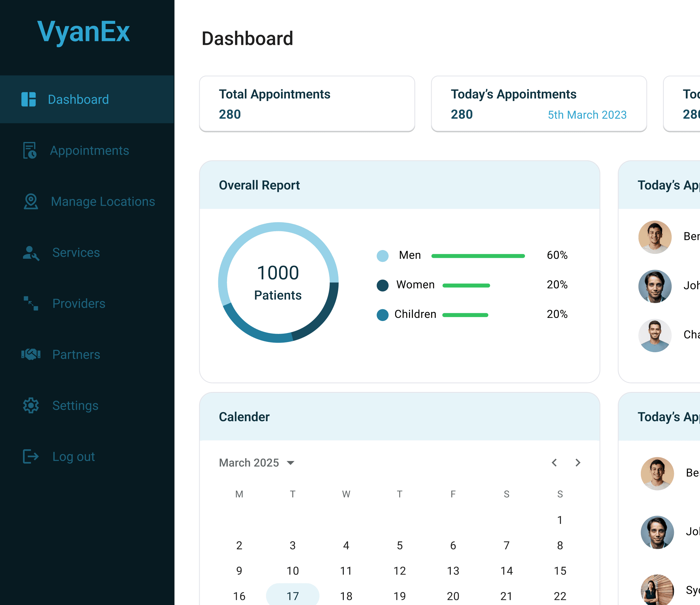Click the Women 20% progress bar
The width and height of the screenshot is (700, 605).
tap(466, 286)
